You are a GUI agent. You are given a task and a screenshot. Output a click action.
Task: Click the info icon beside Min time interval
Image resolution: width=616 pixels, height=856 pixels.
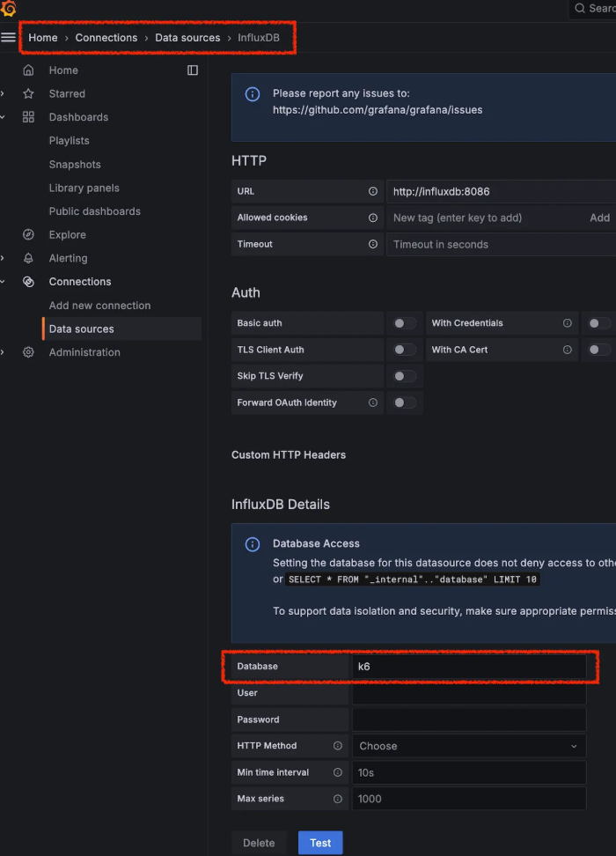(x=338, y=772)
